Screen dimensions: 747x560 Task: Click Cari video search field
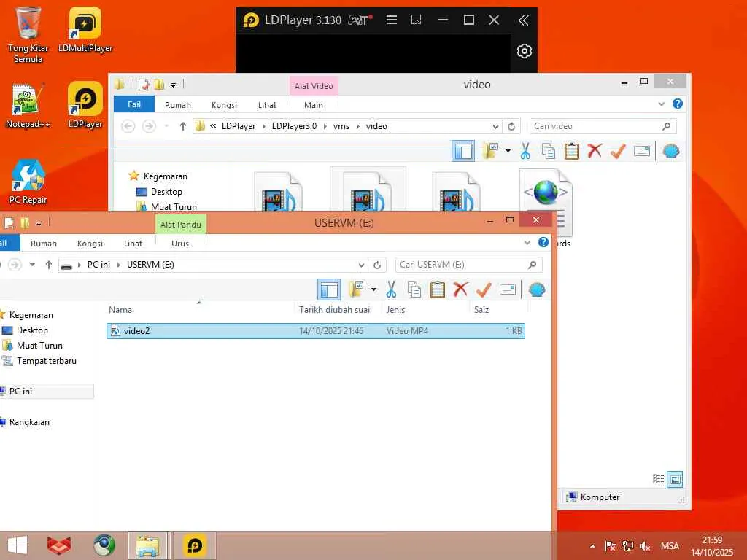pyautogui.click(x=597, y=126)
